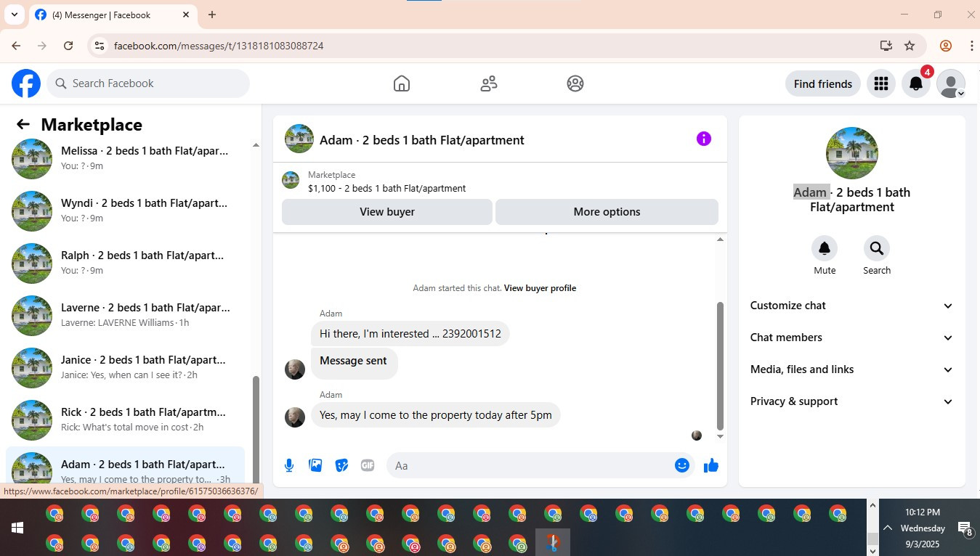Viewport: 980px width, 556px height.
Task: Open the account profile avatar menu
Action: pos(951,83)
